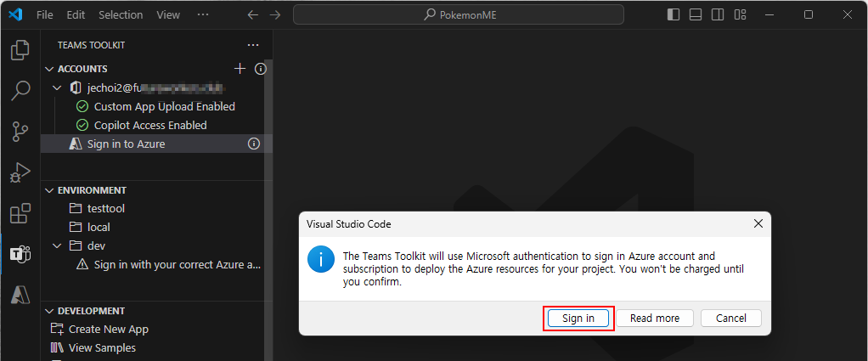
Task: Collapse the dev environment folder
Action: tap(57, 245)
